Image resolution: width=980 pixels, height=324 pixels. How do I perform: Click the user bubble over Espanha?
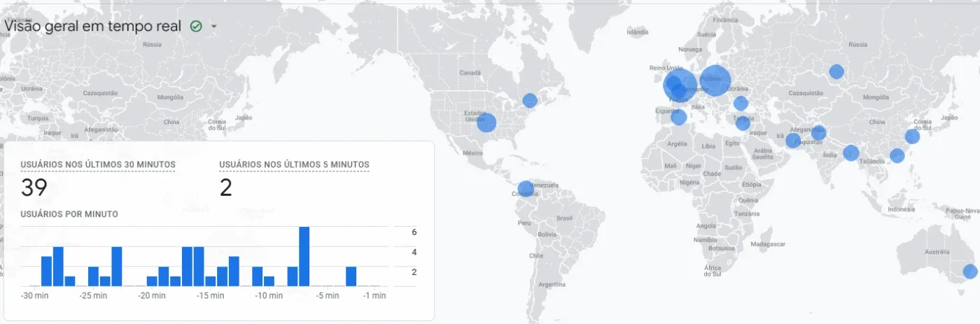[x=679, y=117]
